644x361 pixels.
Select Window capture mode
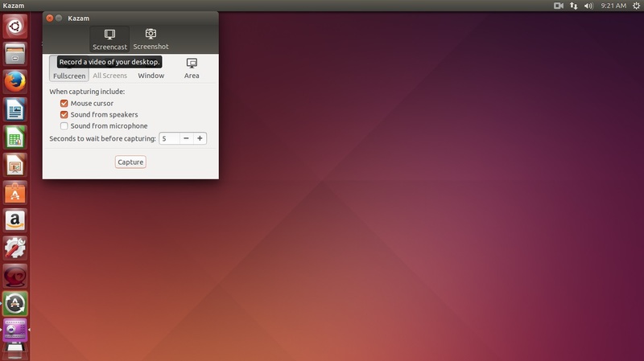(x=151, y=68)
